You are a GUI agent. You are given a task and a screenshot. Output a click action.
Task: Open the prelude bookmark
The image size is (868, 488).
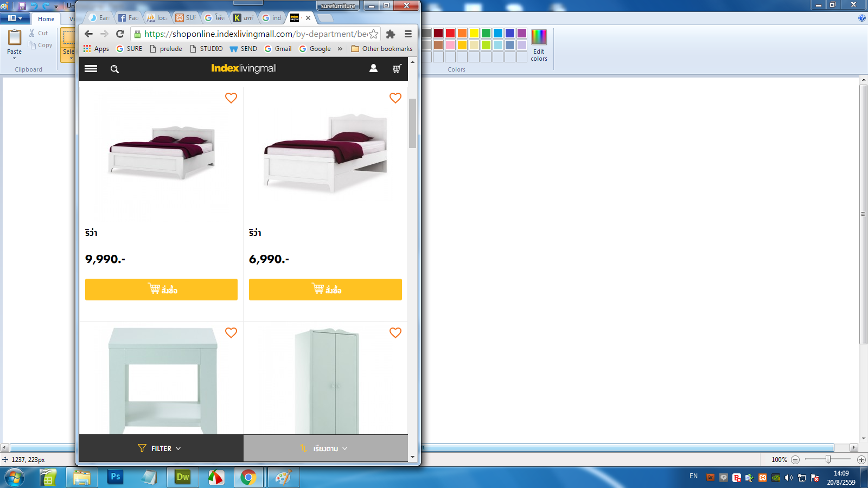point(166,49)
